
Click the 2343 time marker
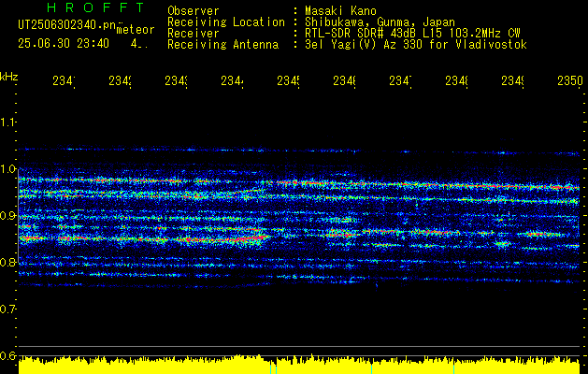(177, 81)
